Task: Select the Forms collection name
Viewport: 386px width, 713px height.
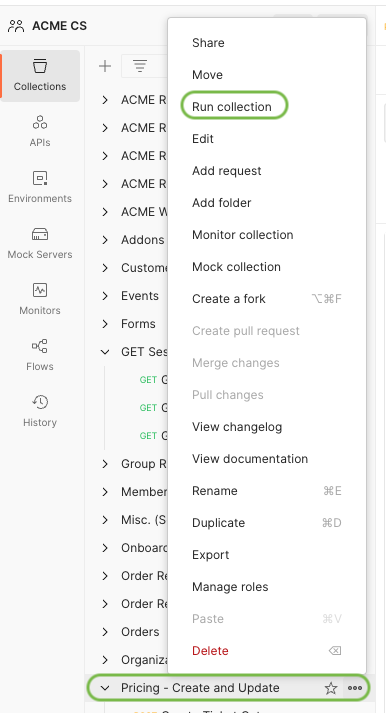Action: pyautogui.click(x=138, y=324)
